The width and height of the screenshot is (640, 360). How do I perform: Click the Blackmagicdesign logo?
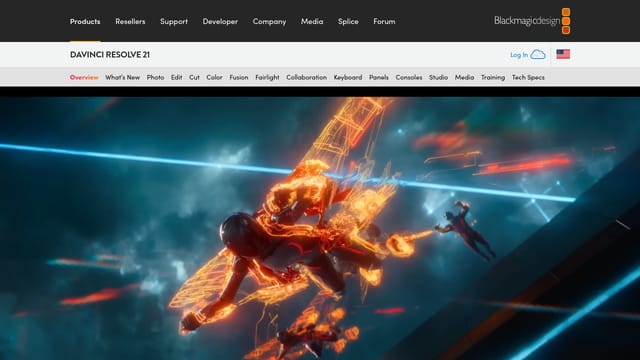tap(532, 20)
